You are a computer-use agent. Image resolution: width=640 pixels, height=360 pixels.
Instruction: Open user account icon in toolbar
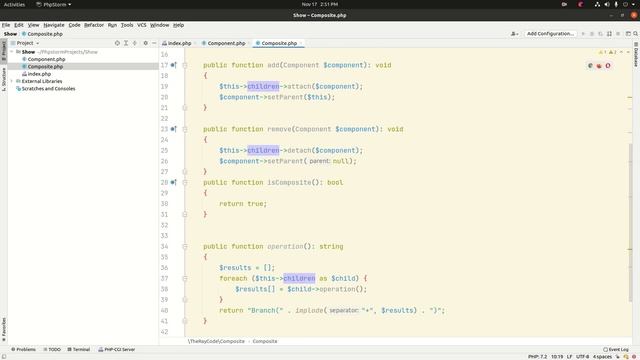click(514, 34)
